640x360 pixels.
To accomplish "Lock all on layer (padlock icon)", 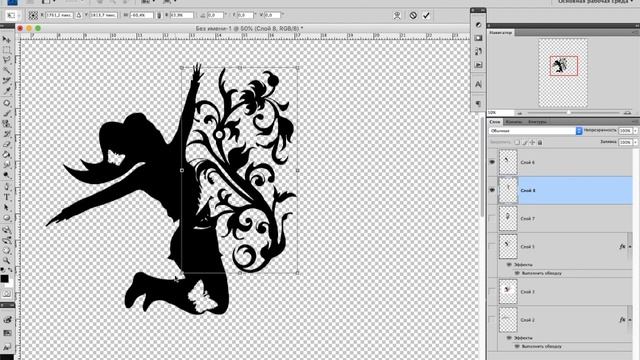I will (x=540, y=142).
